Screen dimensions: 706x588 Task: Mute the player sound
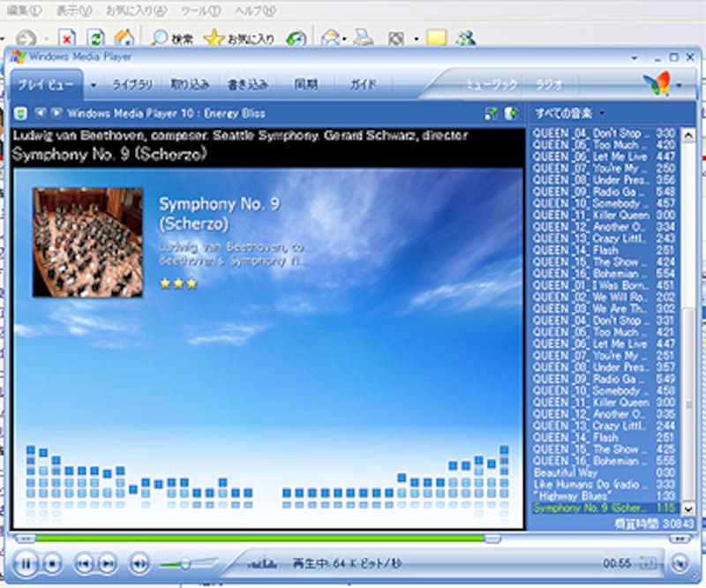(x=139, y=563)
